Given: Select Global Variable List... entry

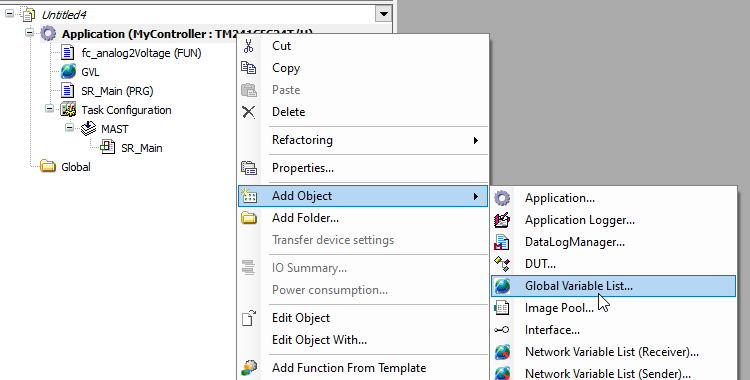Looking at the screenshot, I should point(614,286).
